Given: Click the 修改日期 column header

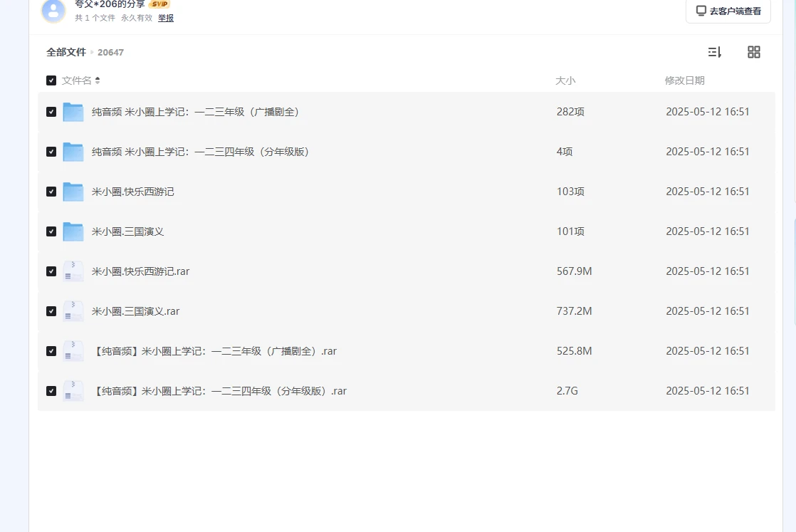Looking at the screenshot, I should click(x=684, y=80).
